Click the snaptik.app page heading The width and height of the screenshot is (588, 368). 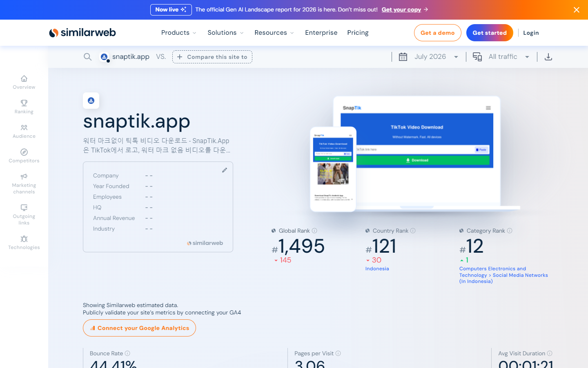(136, 121)
